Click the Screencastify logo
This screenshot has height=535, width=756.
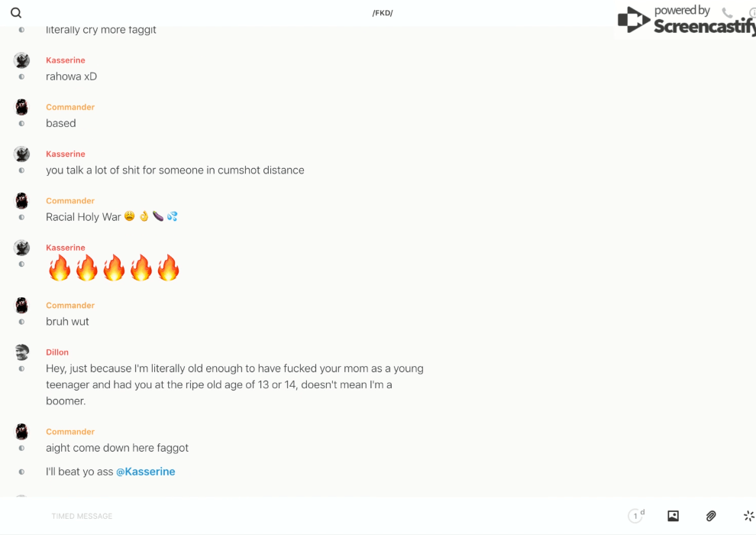[x=684, y=21]
